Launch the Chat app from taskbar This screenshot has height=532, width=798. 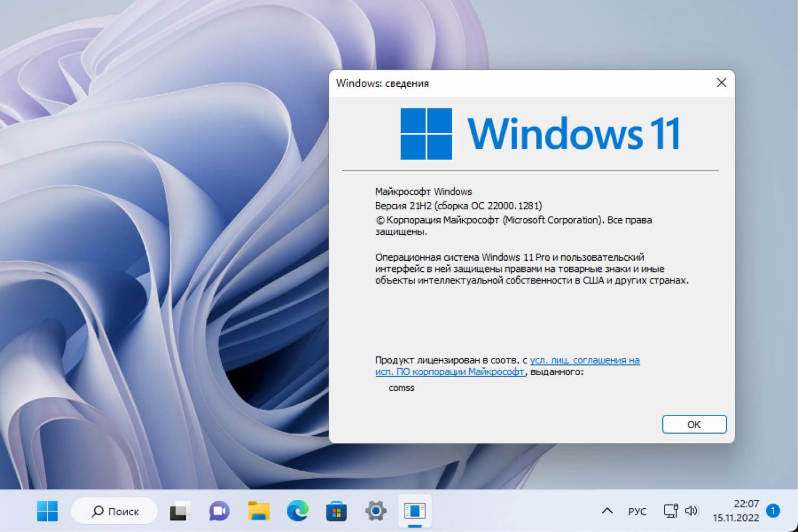click(x=219, y=511)
